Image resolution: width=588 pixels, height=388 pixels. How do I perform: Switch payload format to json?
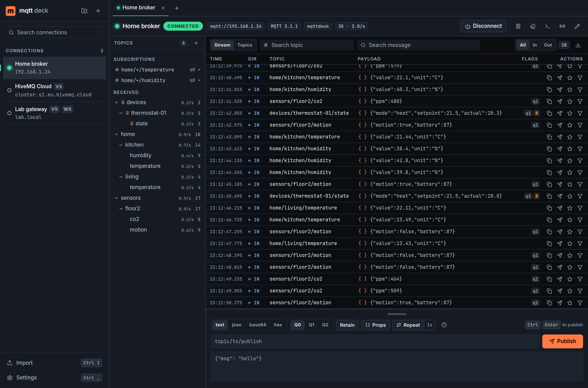click(x=237, y=325)
